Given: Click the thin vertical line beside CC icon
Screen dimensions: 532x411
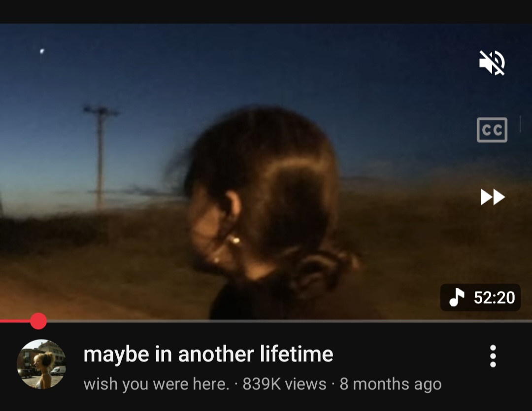Looking at the screenshot, I should coord(520,124).
